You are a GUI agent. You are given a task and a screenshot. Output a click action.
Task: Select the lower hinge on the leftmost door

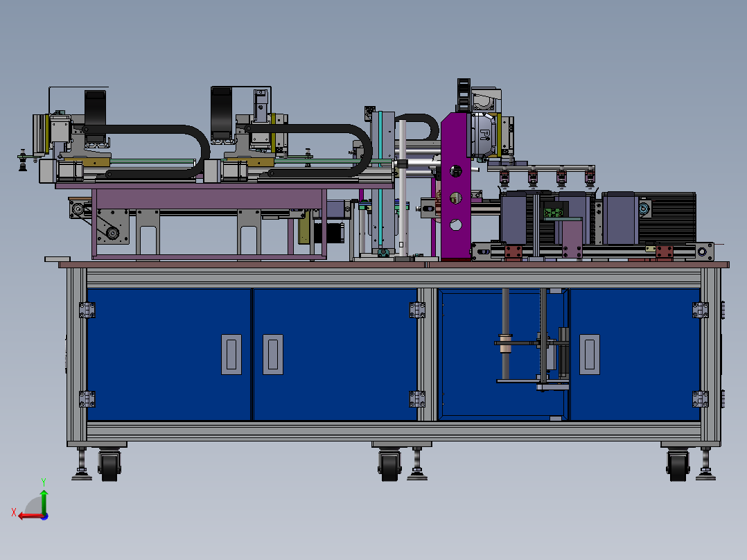(87, 399)
